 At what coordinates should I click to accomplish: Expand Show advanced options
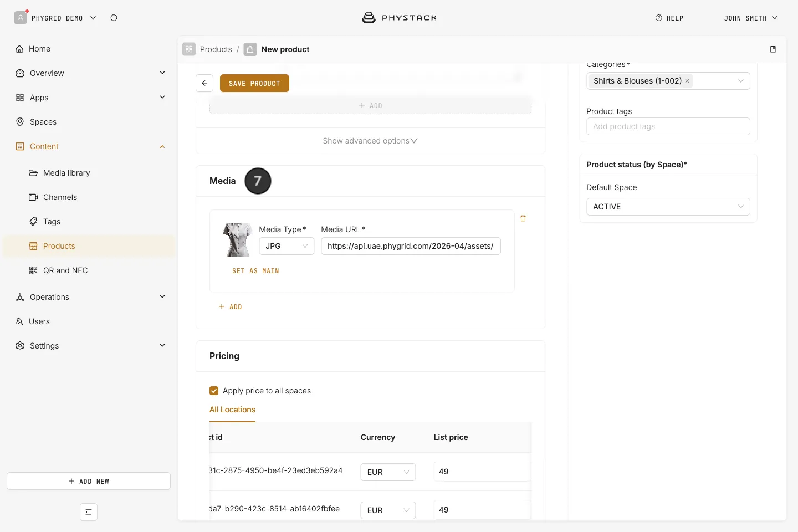(370, 141)
